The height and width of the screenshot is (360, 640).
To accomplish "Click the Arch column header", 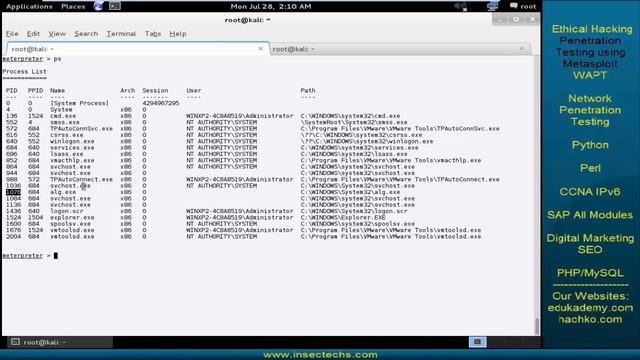I will click(x=127, y=91).
